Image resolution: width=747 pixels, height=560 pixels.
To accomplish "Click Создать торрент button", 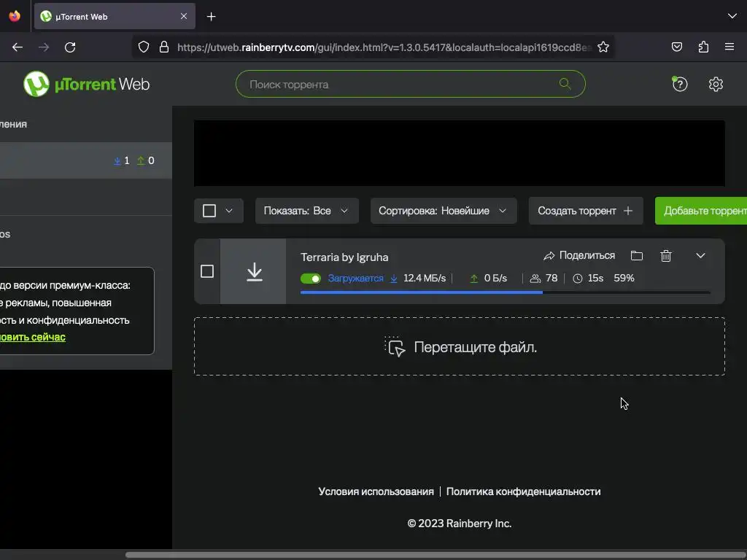I will point(586,211).
